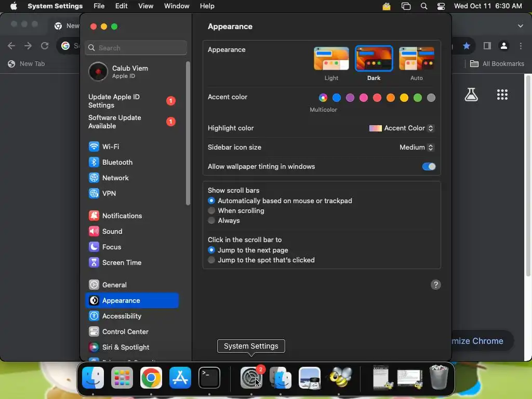Screen dimensions: 532x399
Task: Click the help question mark button
Action: (x=436, y=285)
